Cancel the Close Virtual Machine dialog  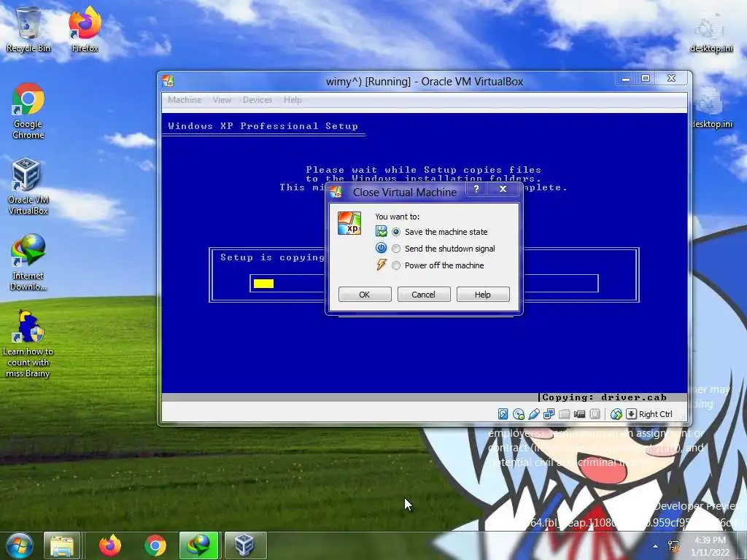(424, 295)
